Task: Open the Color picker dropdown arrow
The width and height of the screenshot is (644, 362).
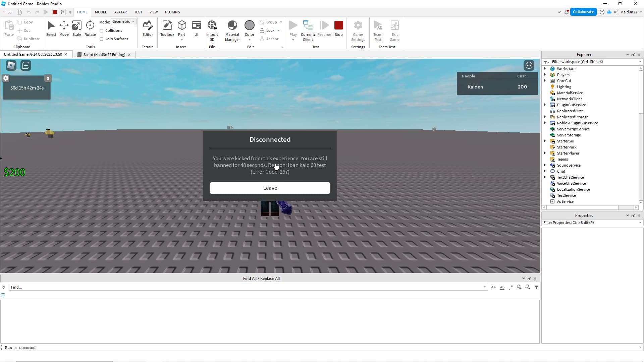Action: pyautogui.click(x=249, y=40)
